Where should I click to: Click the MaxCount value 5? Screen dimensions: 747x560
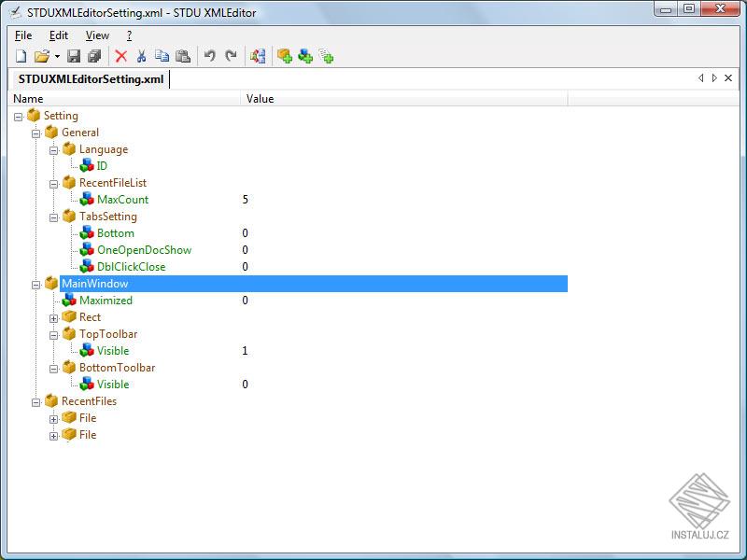click(x=246, y=200)
